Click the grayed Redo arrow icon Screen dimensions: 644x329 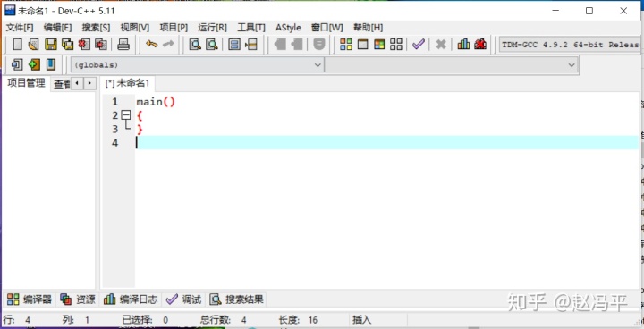[168, 45]
